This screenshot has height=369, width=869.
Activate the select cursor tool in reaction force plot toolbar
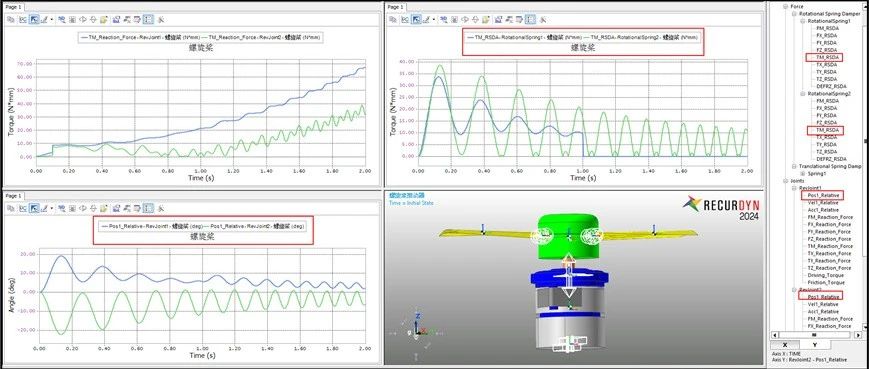point(34,19)
